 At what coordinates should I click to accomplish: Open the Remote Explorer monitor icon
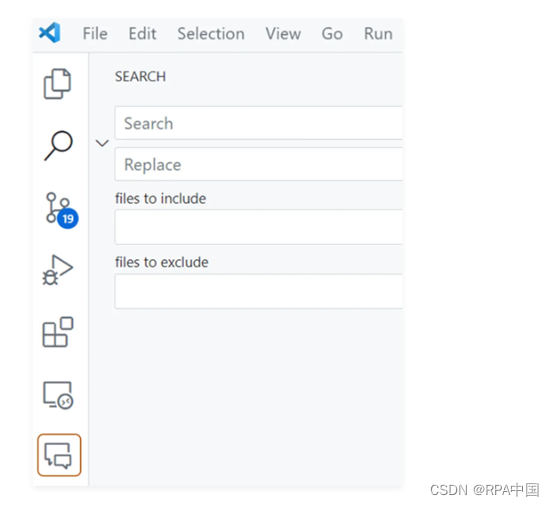click(58, 395)
